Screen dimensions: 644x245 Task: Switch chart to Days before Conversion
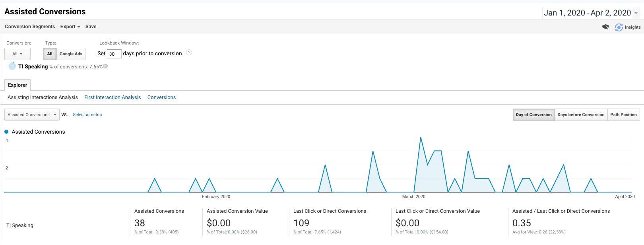coord(581,115)
